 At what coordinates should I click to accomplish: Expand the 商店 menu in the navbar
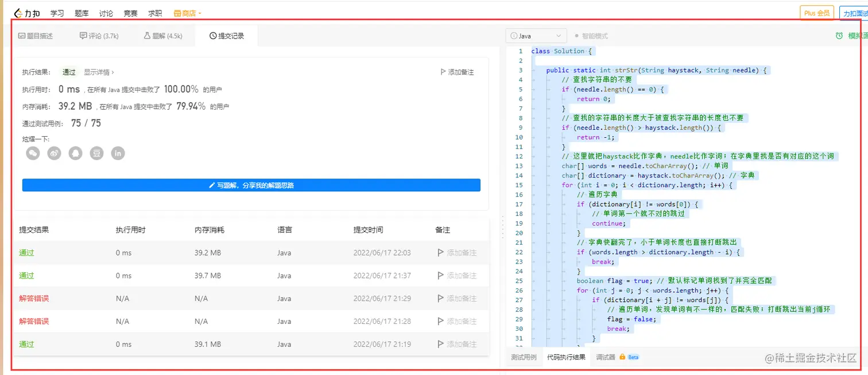[x=187, y=12]
